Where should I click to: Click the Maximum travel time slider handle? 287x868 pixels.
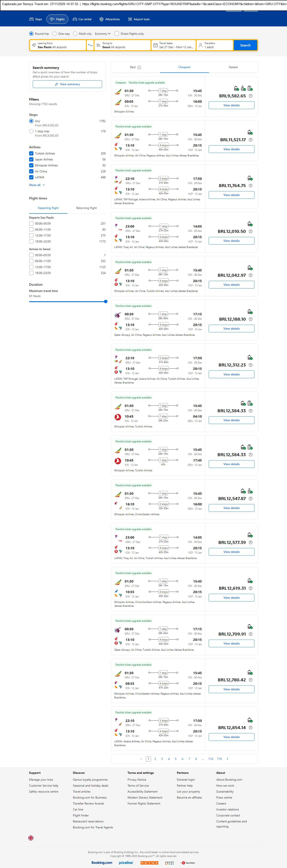coord(106,301)
